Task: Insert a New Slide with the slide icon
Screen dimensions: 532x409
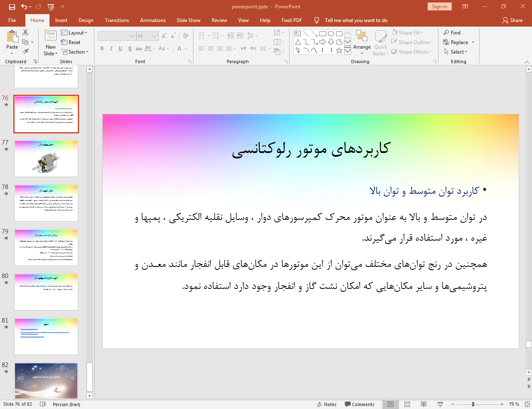Action: [50, 36]
